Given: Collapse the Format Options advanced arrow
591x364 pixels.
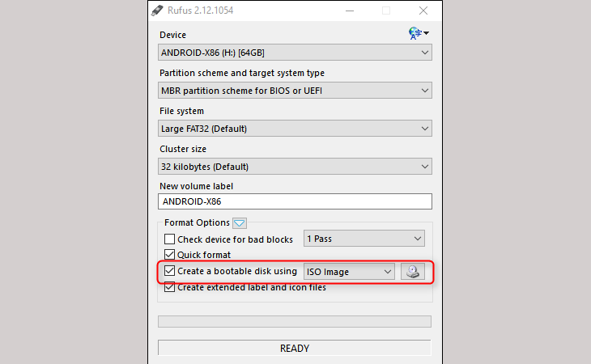Looking at the screenshot, I should pyautogui.click(x=239, y=222).
